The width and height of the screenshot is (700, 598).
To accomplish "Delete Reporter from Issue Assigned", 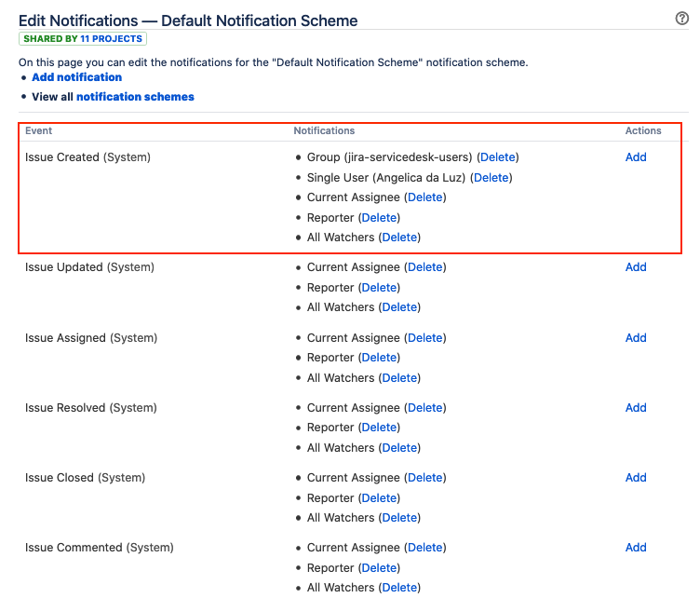I will [379, 358].
